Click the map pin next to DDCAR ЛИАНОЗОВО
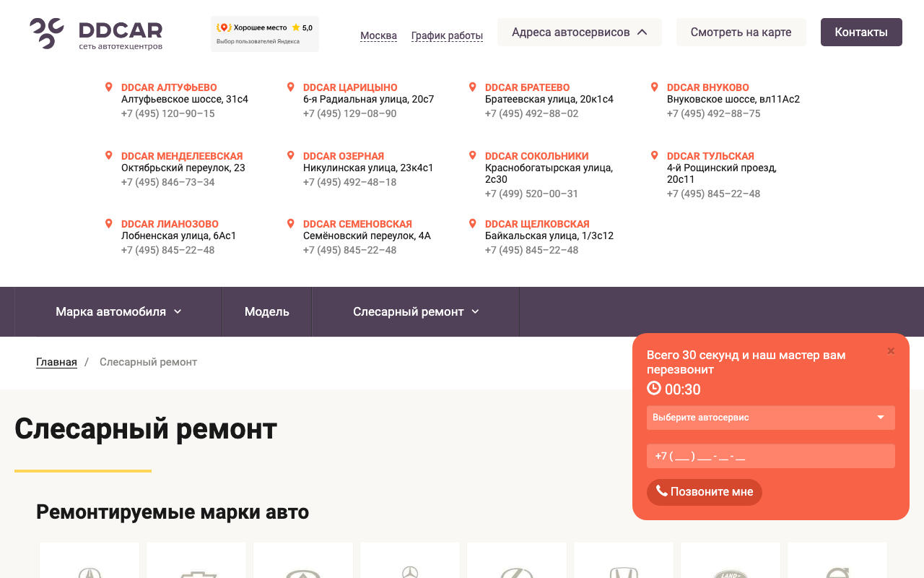Image resolution: width=924 pixels, height=578 pixels. pos(109,224)
